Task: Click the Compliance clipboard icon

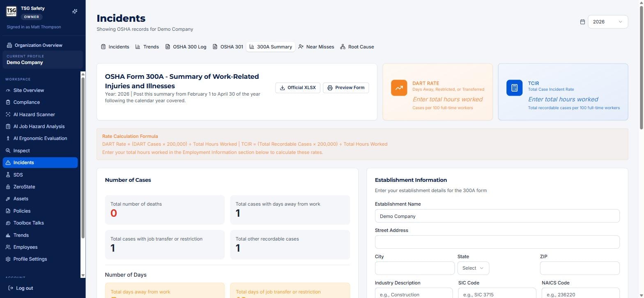Action: coord(8,102)
